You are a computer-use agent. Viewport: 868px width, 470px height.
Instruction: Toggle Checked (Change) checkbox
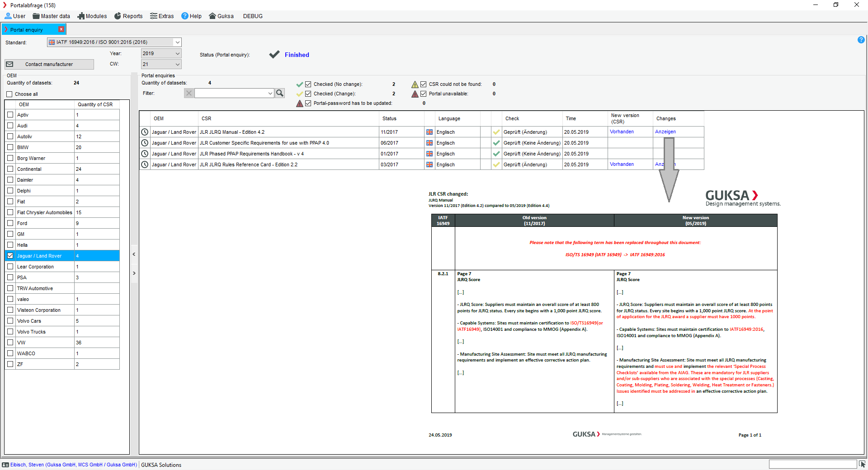pyautogui.click(x=308, y=94)
